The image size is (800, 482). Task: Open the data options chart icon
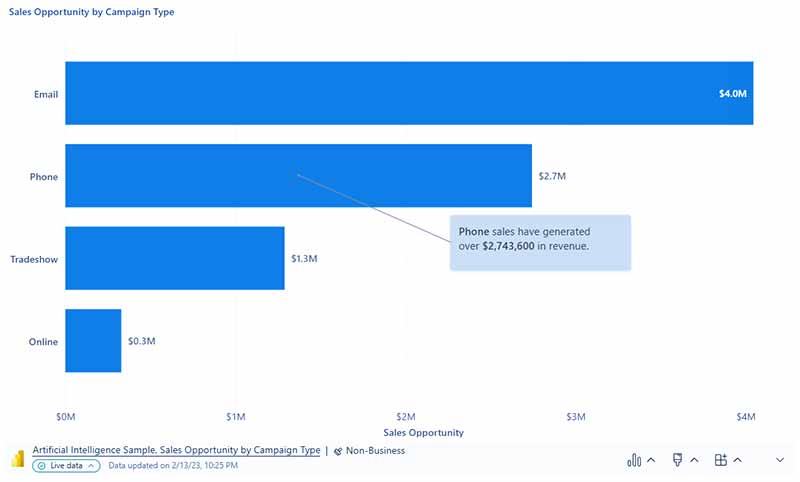click(x=634, y=460)
